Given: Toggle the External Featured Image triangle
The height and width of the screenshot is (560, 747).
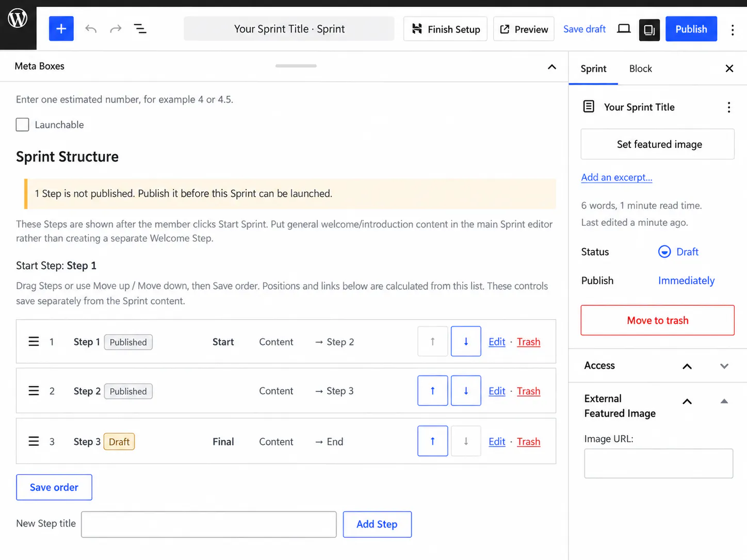Looking at the screenshot, I should coord(724,401).
